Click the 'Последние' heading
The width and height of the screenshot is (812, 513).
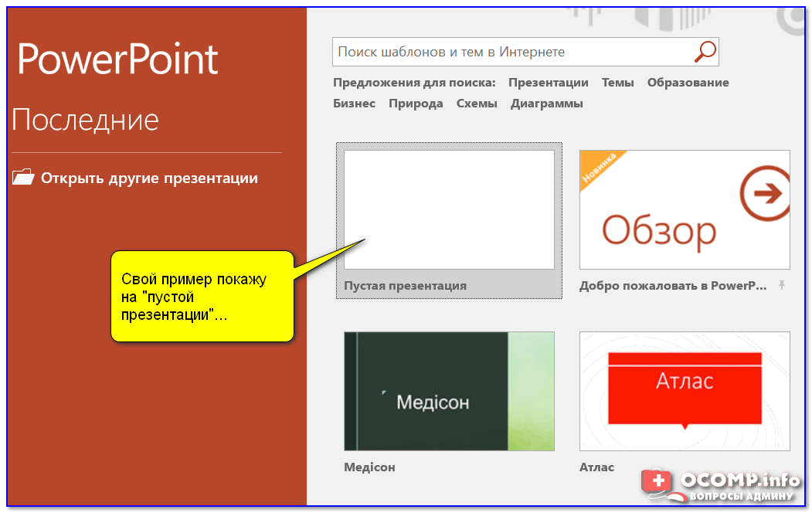[85, 120]
